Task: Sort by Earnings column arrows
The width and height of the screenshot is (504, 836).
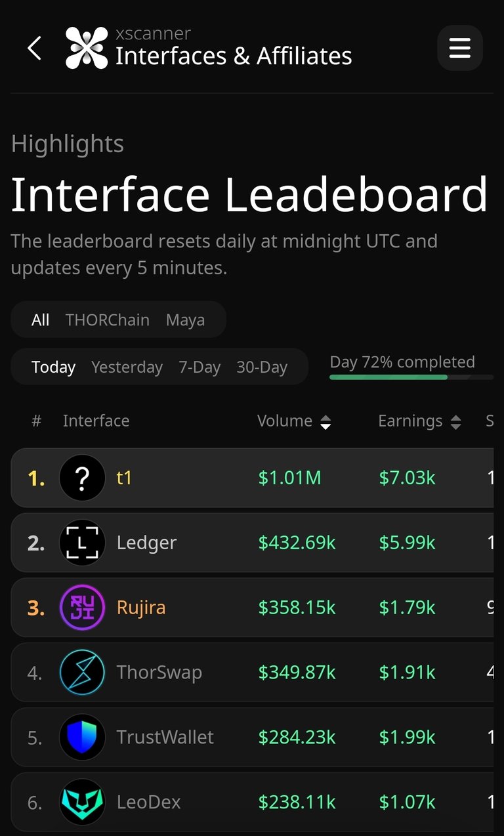Action: [455, 422]
